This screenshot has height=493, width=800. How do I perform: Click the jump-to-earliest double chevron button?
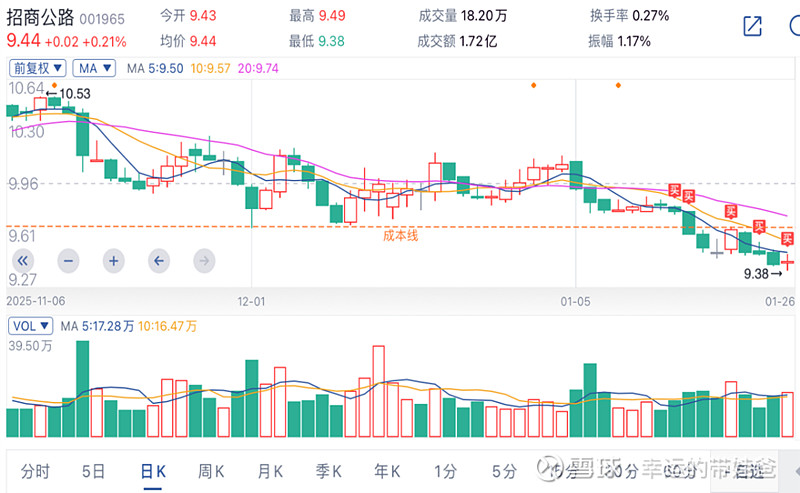pyautogui.click(x=23, y=260)
